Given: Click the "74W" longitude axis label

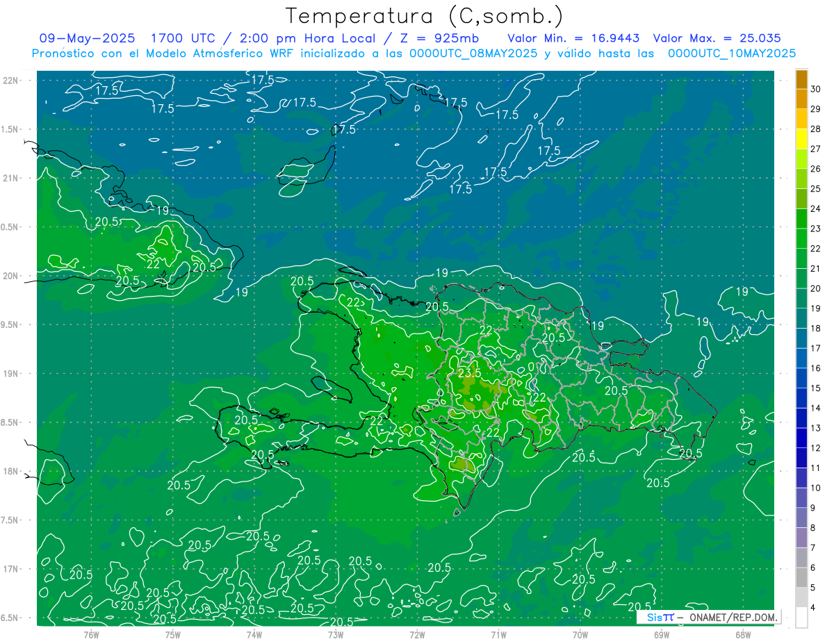Looking at the screenshot, I should (254, 634).
